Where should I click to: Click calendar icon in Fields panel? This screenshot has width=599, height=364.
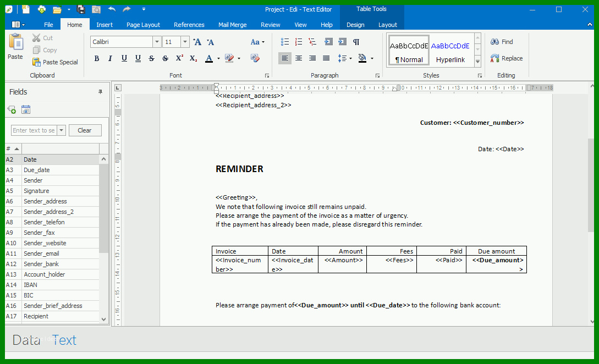click(x=26, y=109)
